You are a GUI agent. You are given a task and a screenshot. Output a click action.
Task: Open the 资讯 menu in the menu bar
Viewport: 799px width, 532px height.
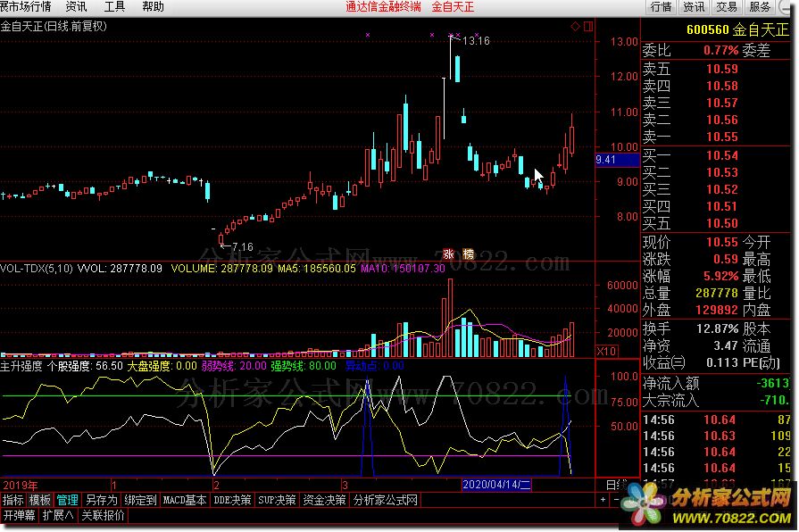pos(76,6)
